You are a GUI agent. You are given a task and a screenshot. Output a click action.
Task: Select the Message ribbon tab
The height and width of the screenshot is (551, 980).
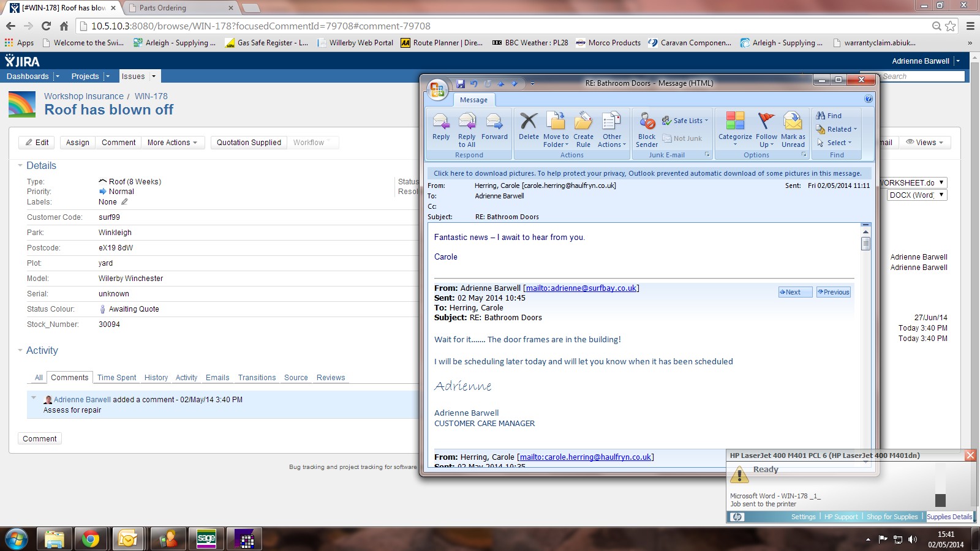(474, 100)
